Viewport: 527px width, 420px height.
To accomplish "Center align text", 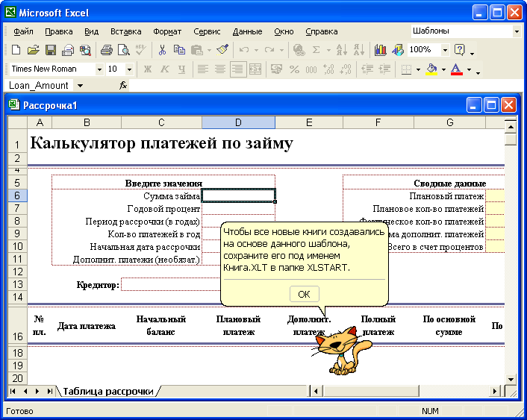I will click(x=220, y=69).
